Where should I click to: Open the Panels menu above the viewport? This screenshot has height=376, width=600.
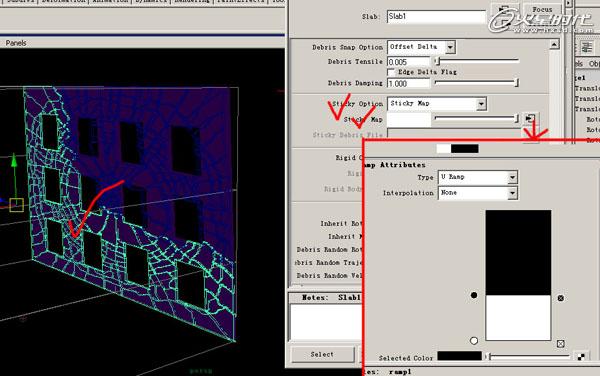(x=16, y=43)
